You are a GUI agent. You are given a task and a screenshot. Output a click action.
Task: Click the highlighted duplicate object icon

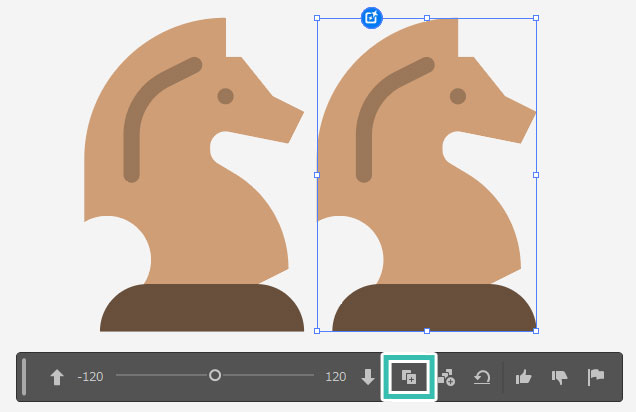409,377
